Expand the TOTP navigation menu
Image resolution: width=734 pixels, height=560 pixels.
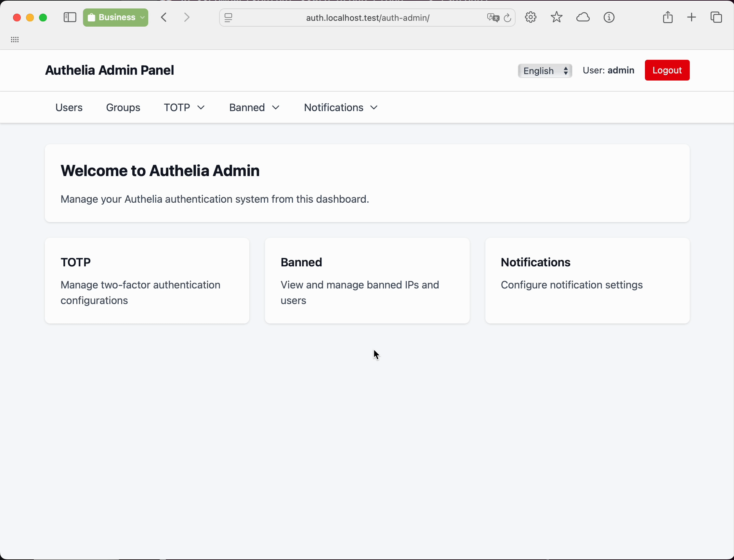(184, 108)
